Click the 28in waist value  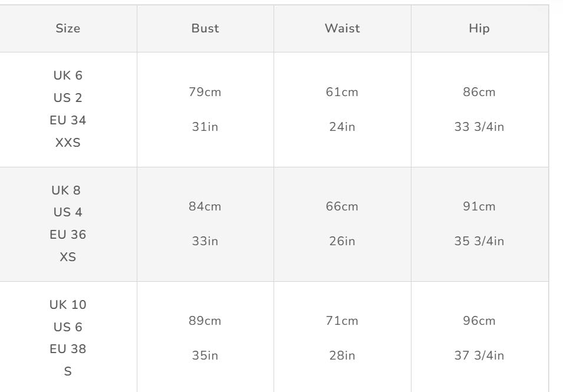tap(342, 355)
